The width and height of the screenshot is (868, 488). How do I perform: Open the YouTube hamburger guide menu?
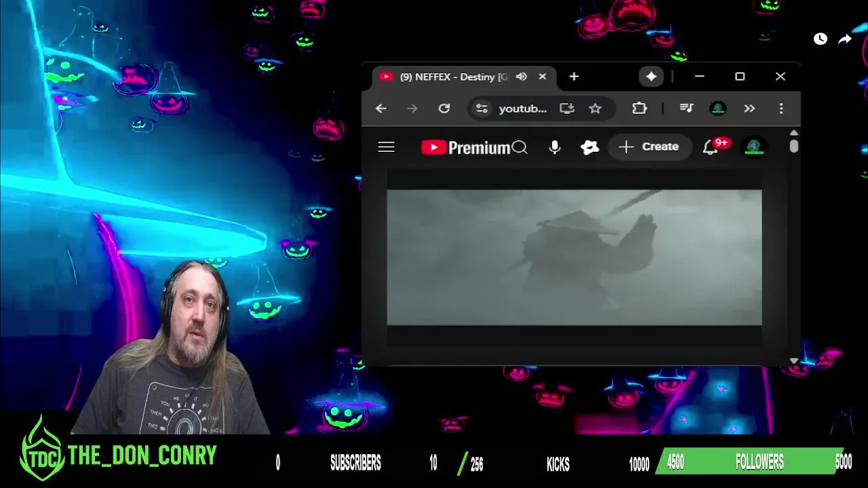(x=386, y=147)
